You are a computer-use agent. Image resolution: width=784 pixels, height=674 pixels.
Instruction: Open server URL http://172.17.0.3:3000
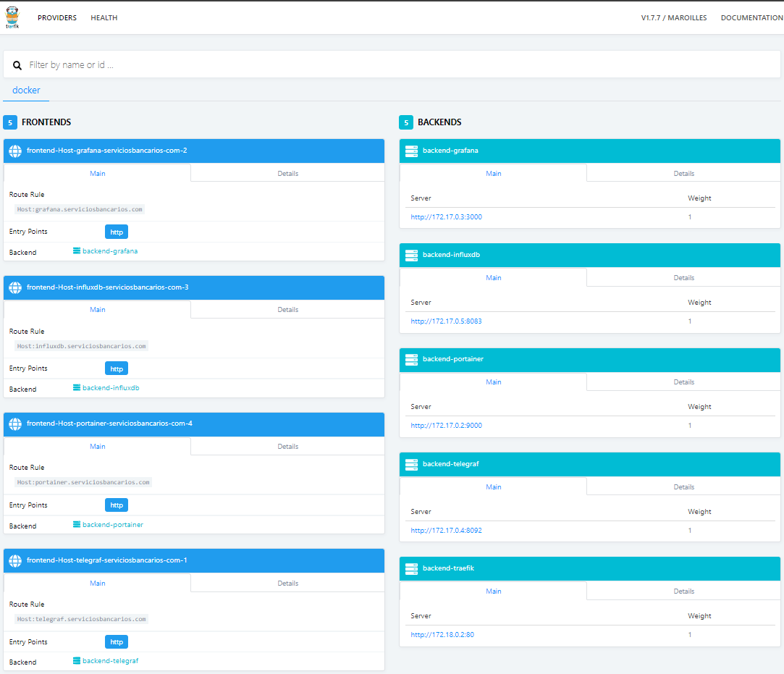(446, 217)
